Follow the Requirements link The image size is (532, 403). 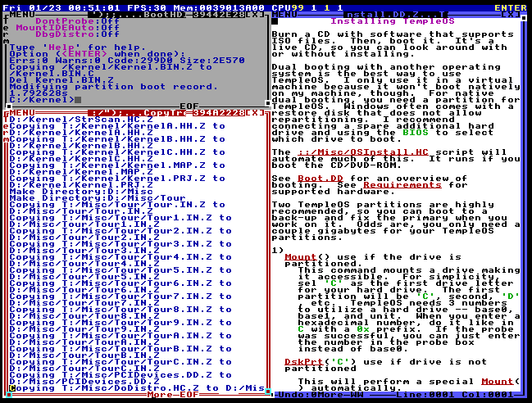[x=402, y=185]
